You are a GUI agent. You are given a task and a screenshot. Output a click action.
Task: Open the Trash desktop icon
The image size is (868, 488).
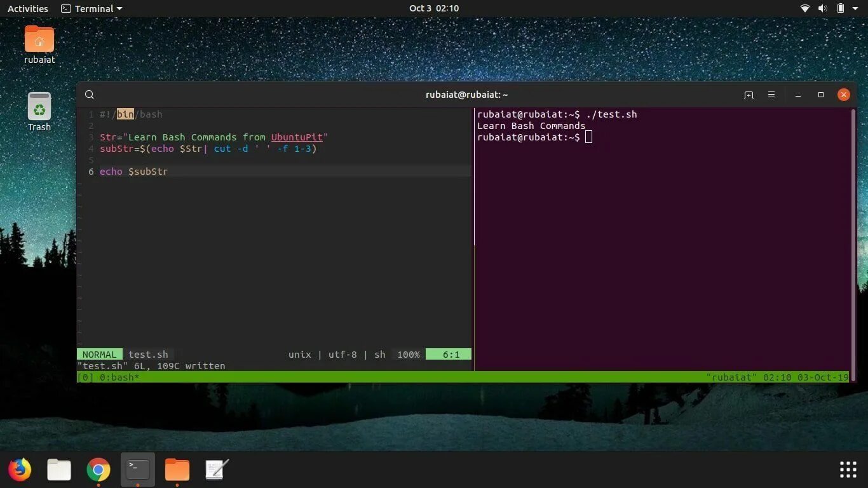[39, 112]
